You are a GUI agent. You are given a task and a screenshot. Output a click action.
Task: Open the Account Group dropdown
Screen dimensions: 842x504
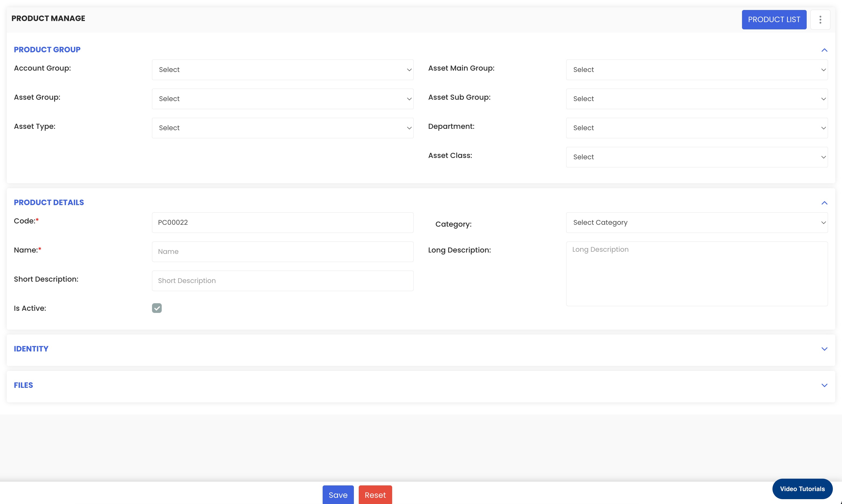click(x=282, y=70)
